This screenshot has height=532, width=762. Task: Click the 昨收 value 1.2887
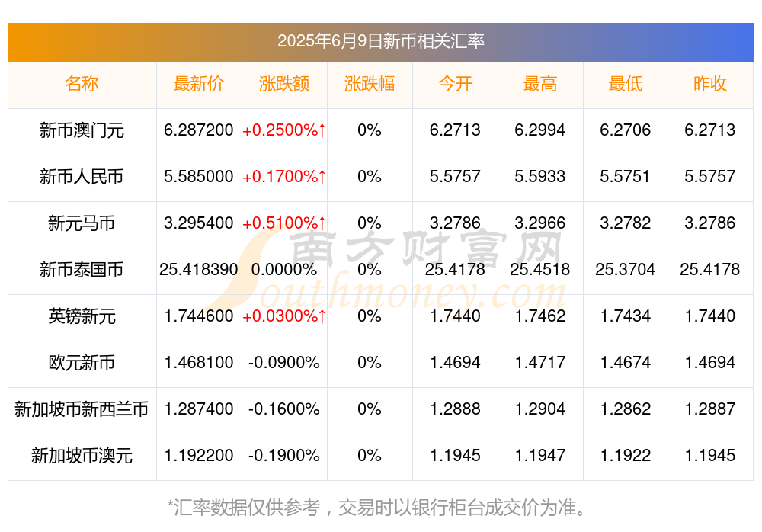710,409
